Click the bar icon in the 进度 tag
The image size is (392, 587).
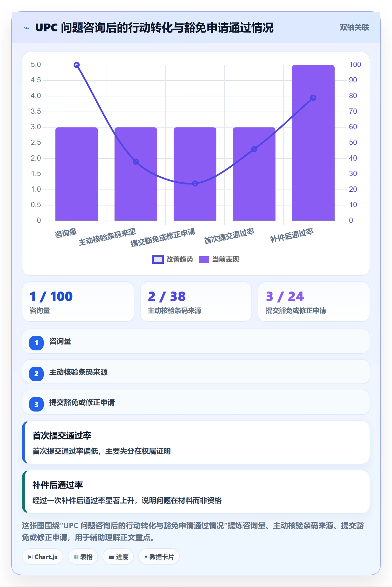pyautogui.click(x=111, y=557)
